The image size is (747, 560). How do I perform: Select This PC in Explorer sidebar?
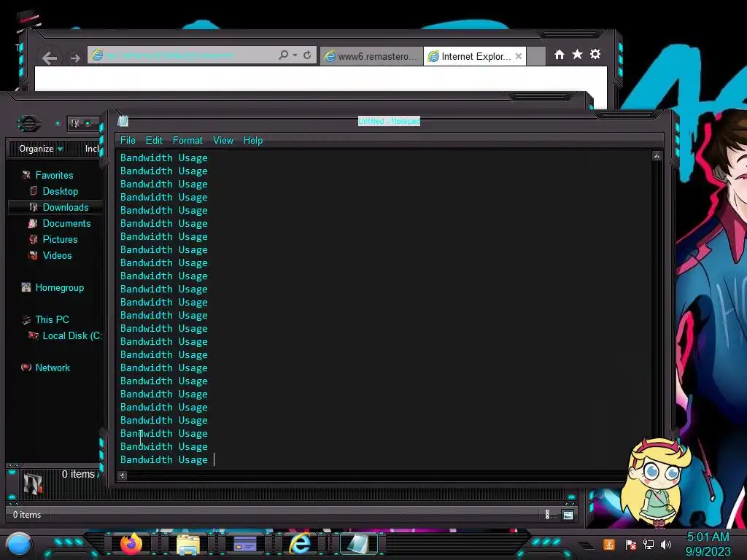tap(52, 319)
